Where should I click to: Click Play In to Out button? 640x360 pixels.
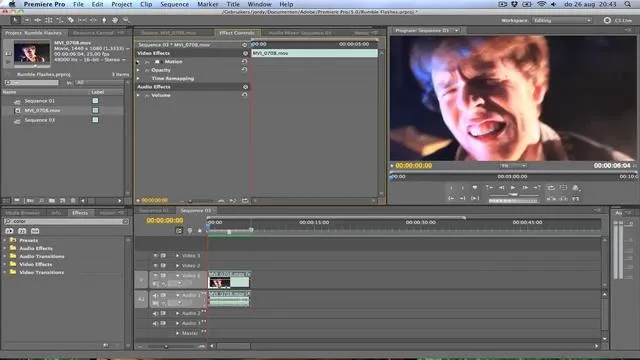pyautogui.click(x=475, y=198)
